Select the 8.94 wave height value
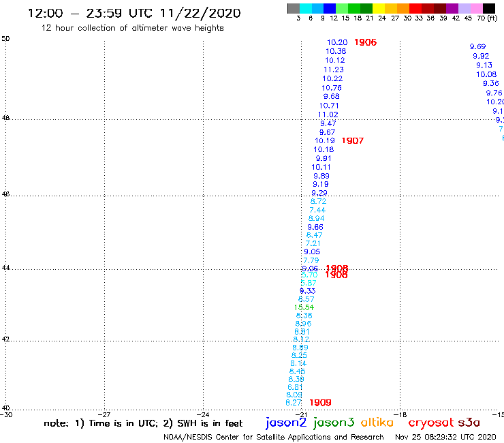The height and width of the screenshot is (443, 504). (316, 218)
